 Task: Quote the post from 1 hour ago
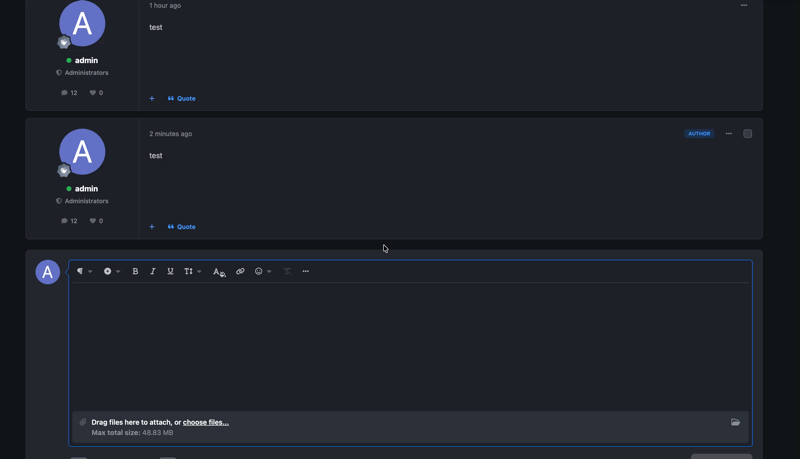coord(182,98)
